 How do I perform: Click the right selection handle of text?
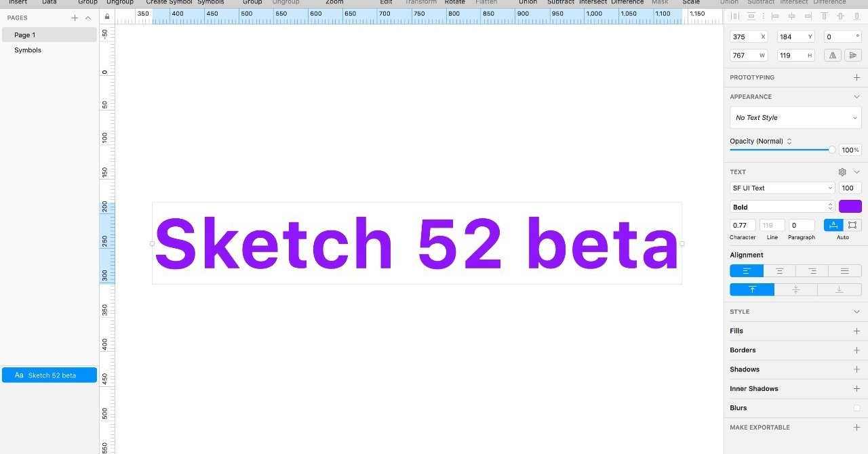coord(682,243)
